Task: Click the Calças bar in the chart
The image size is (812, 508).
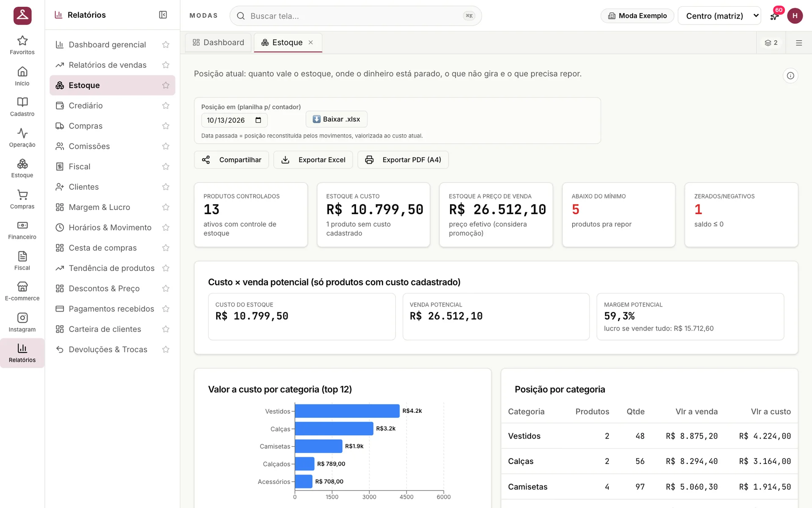Action: point(334,428)
